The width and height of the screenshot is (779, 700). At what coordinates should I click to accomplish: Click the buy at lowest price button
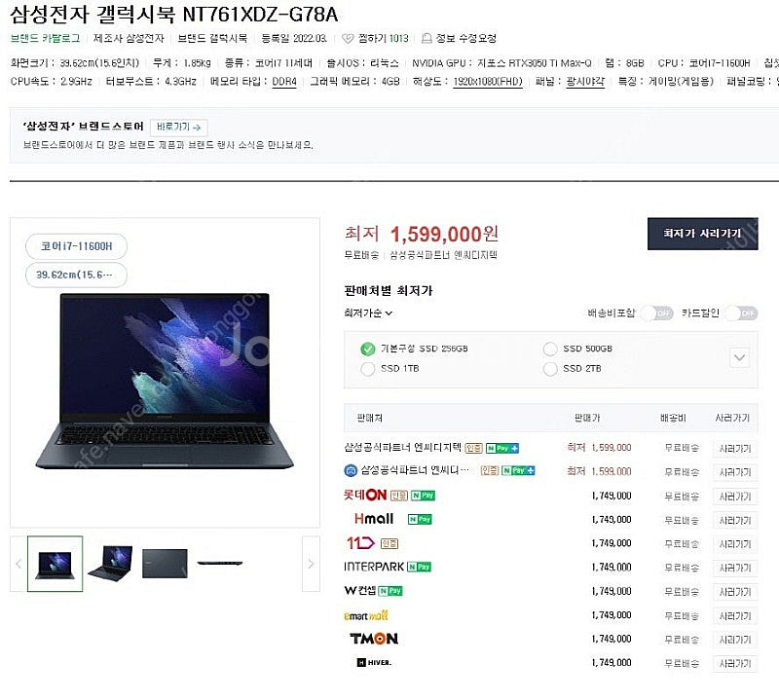click(x=702, y=234)
